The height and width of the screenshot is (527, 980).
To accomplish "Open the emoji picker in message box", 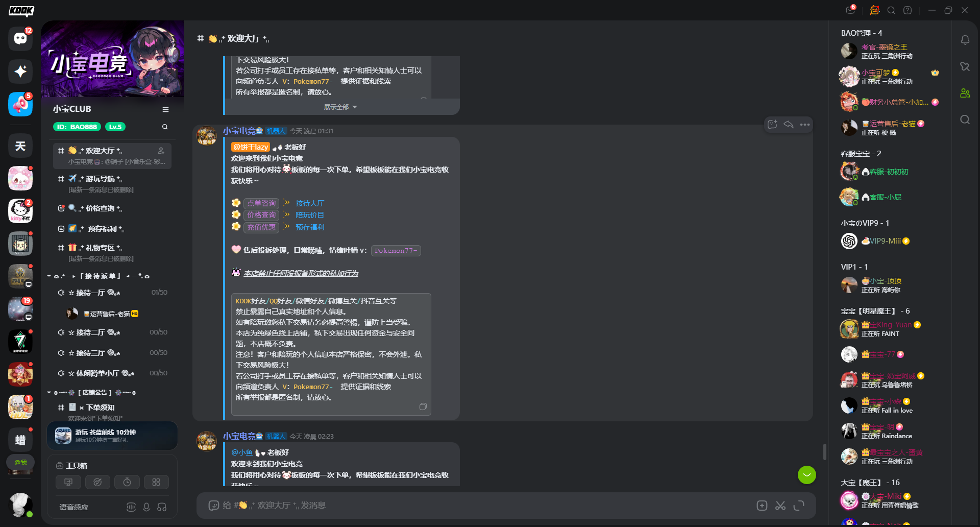I will click(213, 506).
